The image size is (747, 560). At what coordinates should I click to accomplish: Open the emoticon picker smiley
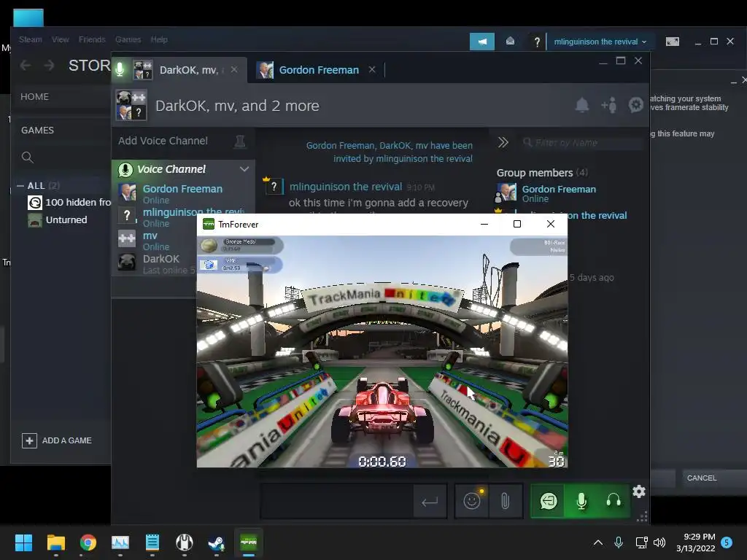(x=472, y=501)
